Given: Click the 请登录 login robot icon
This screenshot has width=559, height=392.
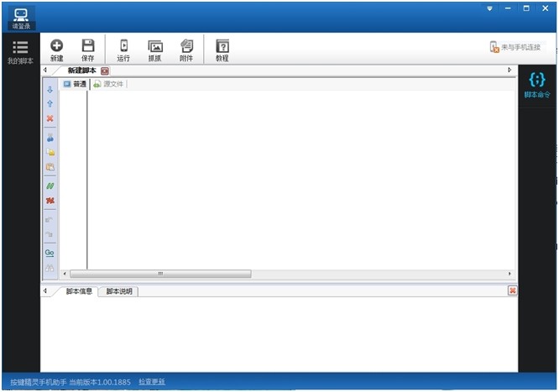Looking at the screenshot, I should pyautogui.click(x=21, y=18).
